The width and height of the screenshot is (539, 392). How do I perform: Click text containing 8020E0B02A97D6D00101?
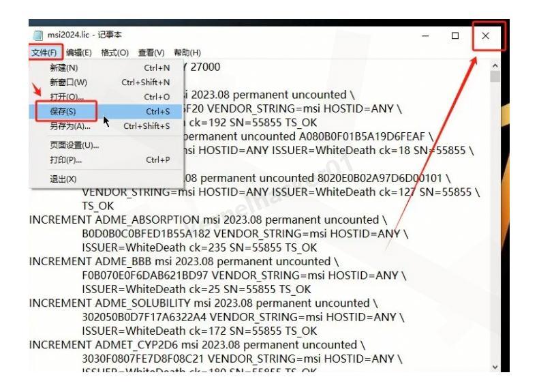pos(318,178)
